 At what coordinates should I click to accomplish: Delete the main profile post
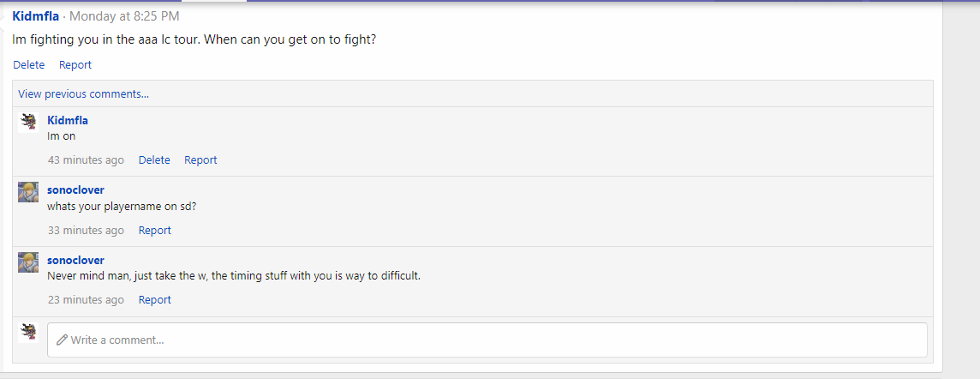pyautogui.click(x=28, y=64)
